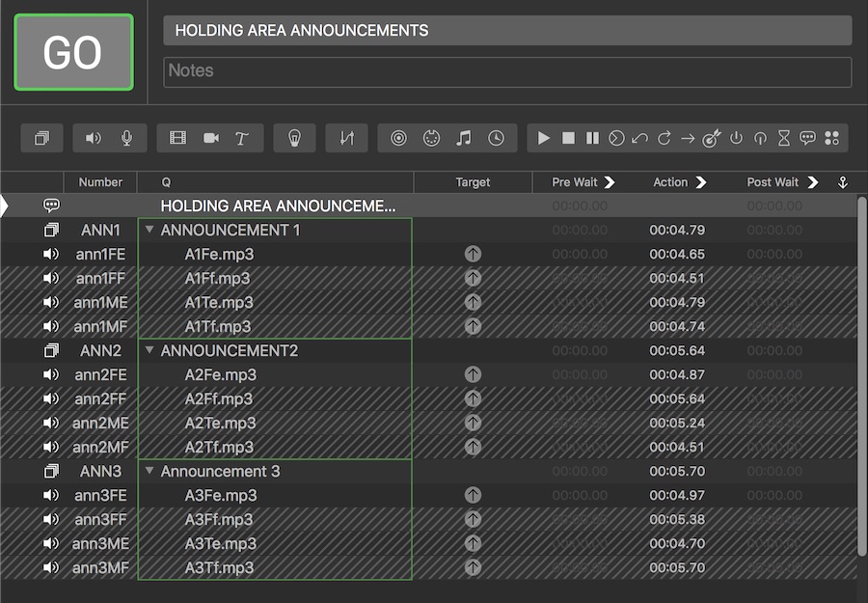Collapse the ANNOUNCEMENT2 group
The height and width of the screenshot is (603, 868).
point(149,350)
